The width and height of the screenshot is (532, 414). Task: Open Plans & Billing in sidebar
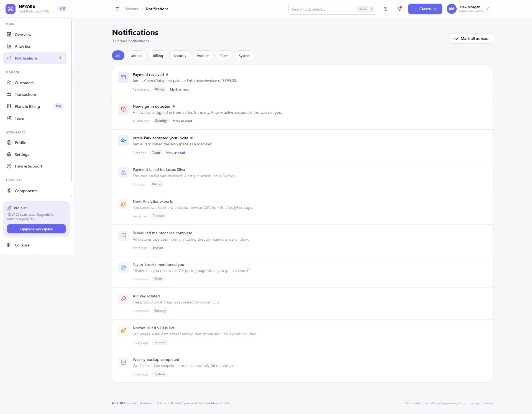tap(35, 106)
